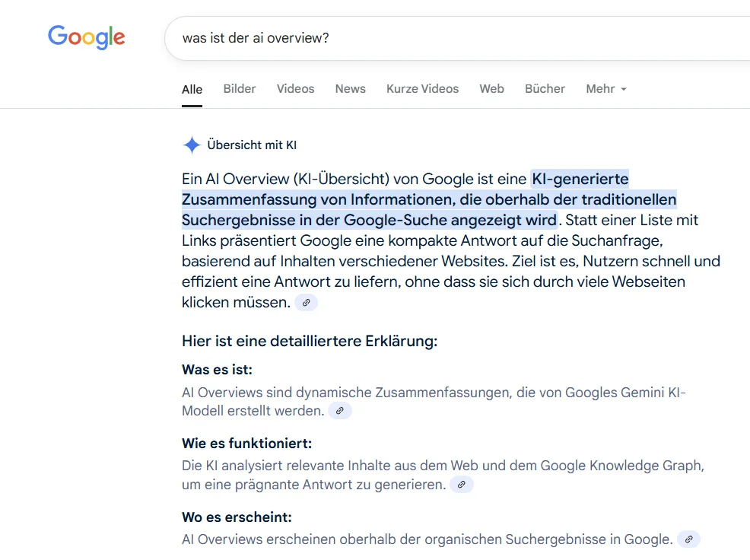Open source link icon after 'Modell erstellt werden'
Viewport: 750px width, 560px height.
tap(340, 411)
